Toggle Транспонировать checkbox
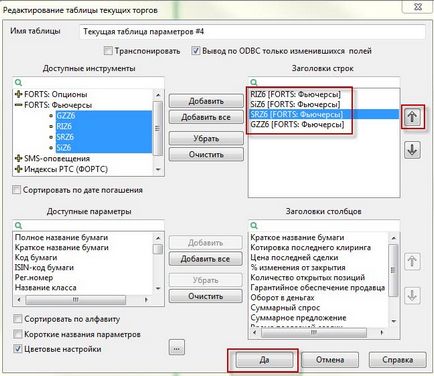The image size is (434, 376). 108,51
